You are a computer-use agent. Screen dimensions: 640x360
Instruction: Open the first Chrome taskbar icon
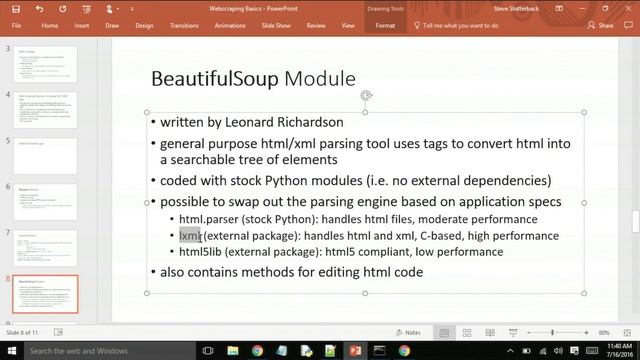click(257, 351)
